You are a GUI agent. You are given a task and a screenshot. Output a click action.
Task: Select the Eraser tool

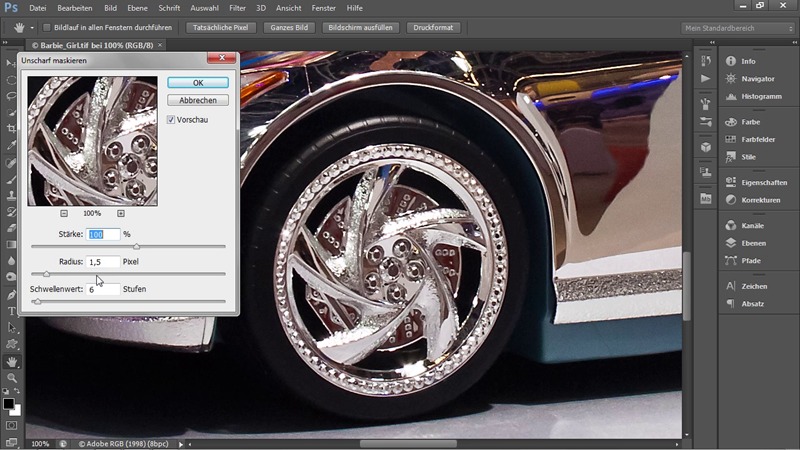[x=11, y=228]
